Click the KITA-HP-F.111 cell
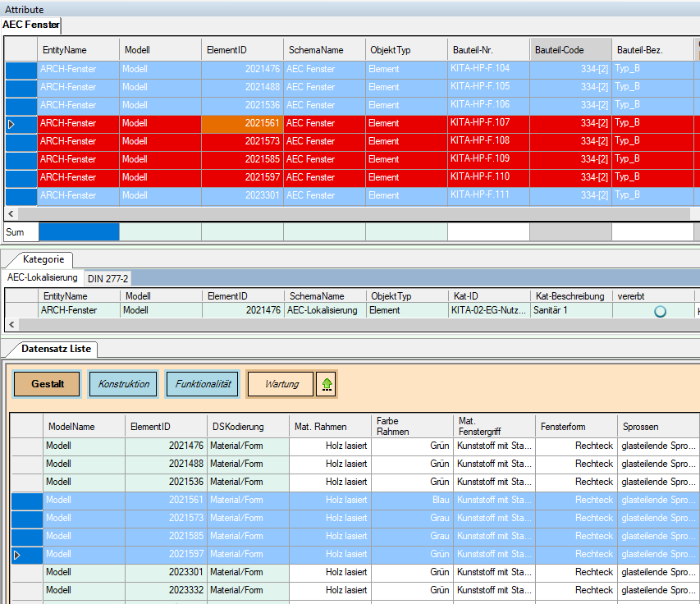The image size is (700, 604). click(488, 195)
